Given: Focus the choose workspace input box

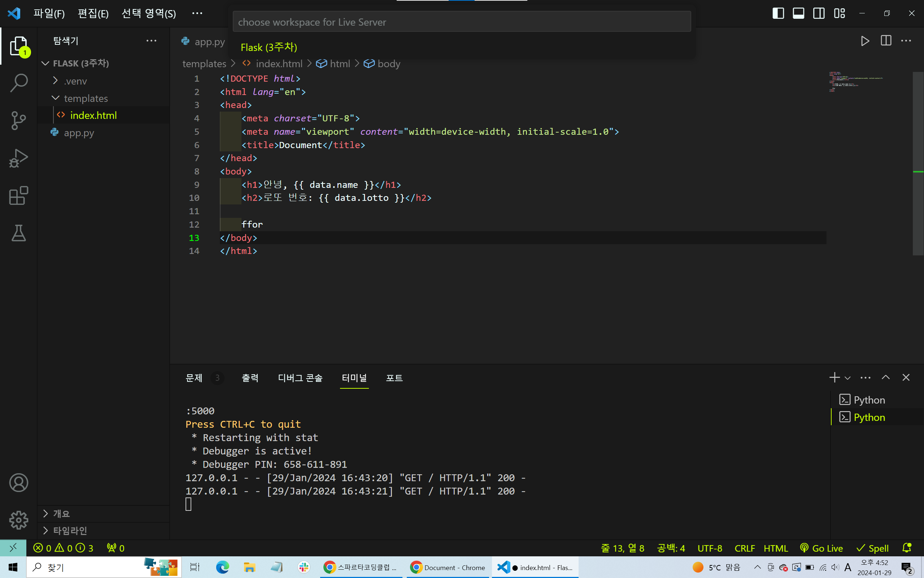Looking at the screenshot, I should 462,22.
